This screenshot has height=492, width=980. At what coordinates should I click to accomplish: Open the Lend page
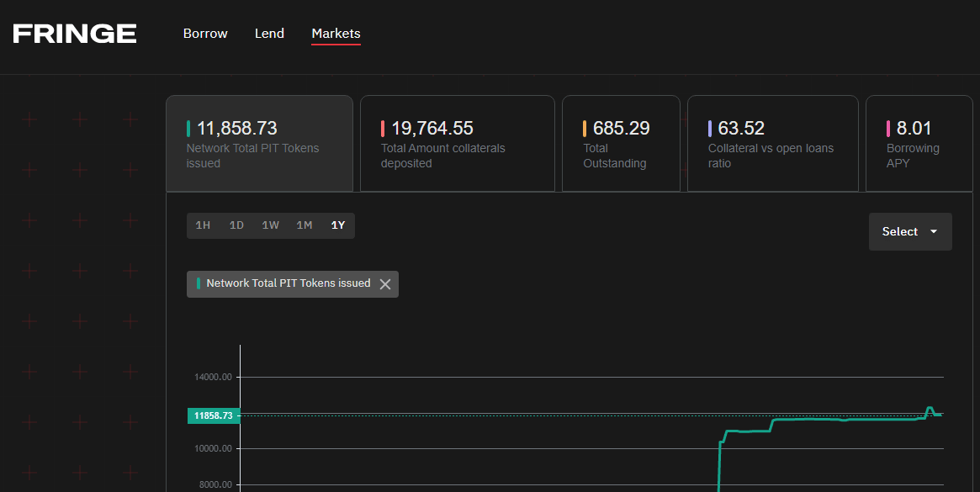pos(269,34)
